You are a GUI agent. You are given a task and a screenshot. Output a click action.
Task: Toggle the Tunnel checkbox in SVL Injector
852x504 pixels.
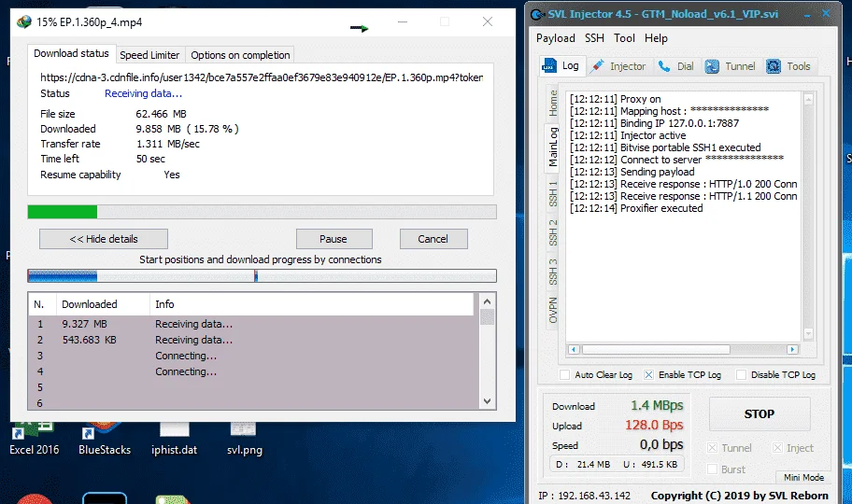click(712, 448)
